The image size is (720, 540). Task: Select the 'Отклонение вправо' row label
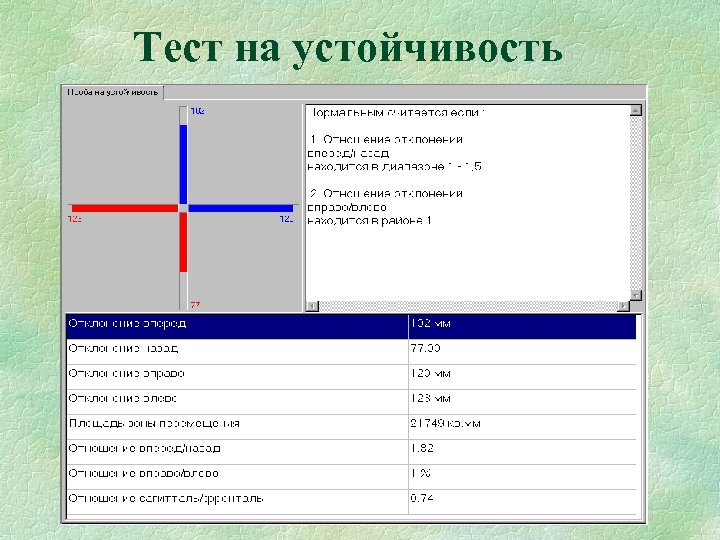click(x=126, y=373)
